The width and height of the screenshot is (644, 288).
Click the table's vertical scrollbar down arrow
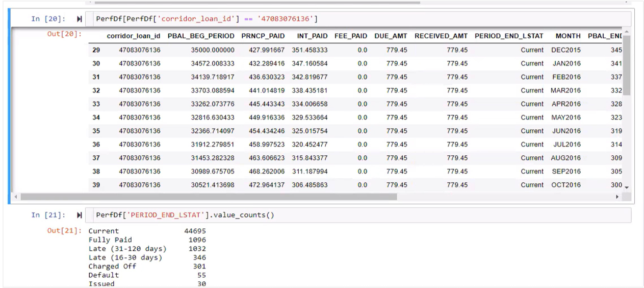pos(627,187)
